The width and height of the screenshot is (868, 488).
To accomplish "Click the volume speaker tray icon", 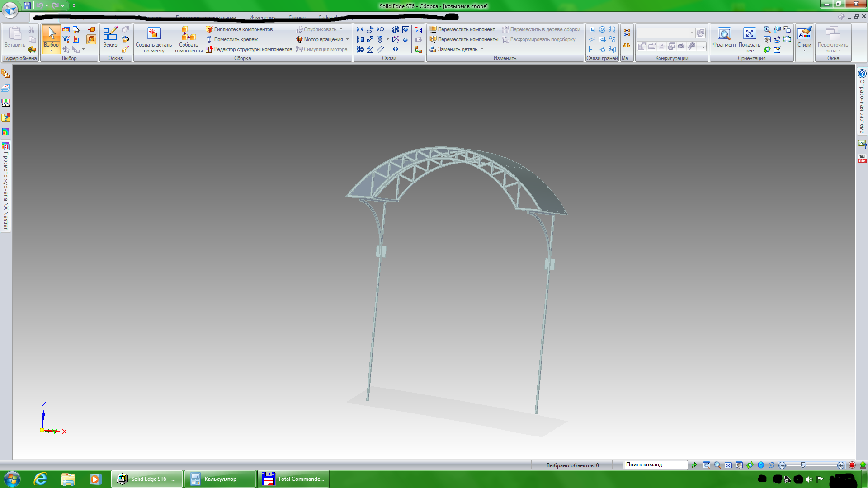I will point(809,479).
